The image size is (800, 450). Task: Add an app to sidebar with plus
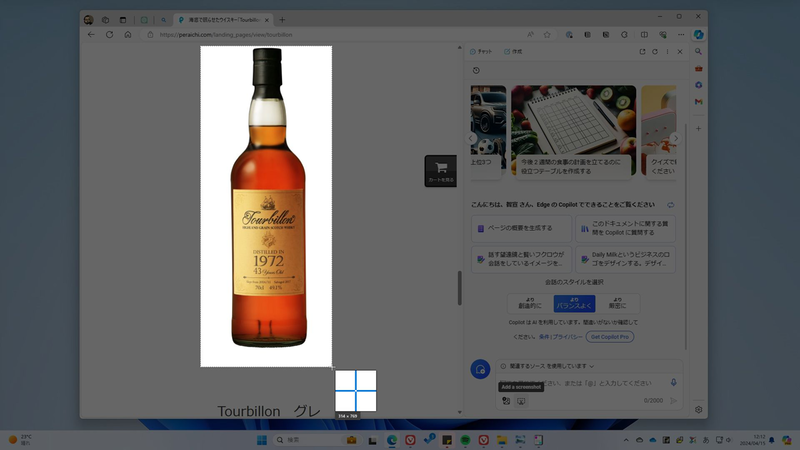[698, 129]
